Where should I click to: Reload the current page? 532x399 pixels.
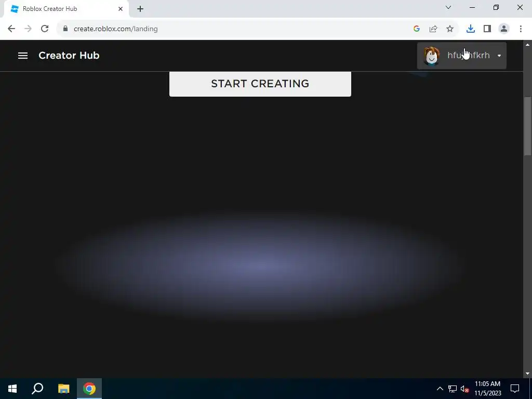pos(45,29)
